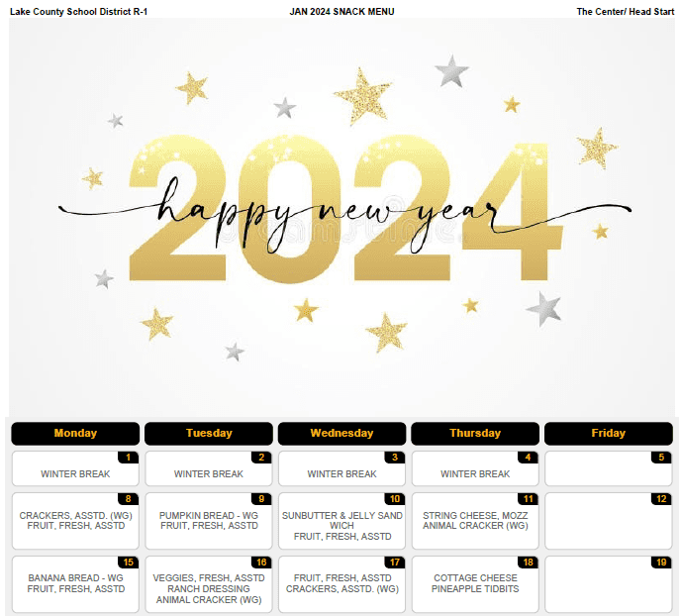681x616 pixels.
Task: Click the Happy New Year 2024 banner image
Action: point(341,217)
